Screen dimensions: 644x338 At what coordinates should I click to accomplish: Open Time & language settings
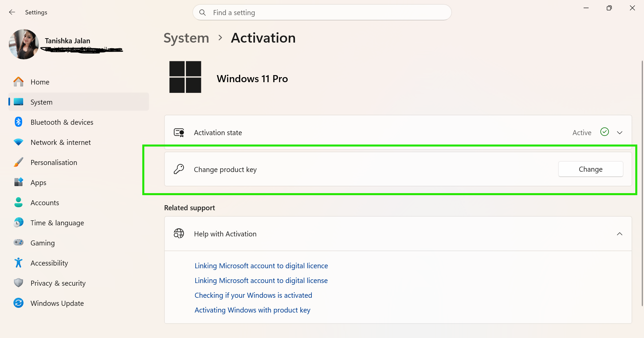pos(79,223)
